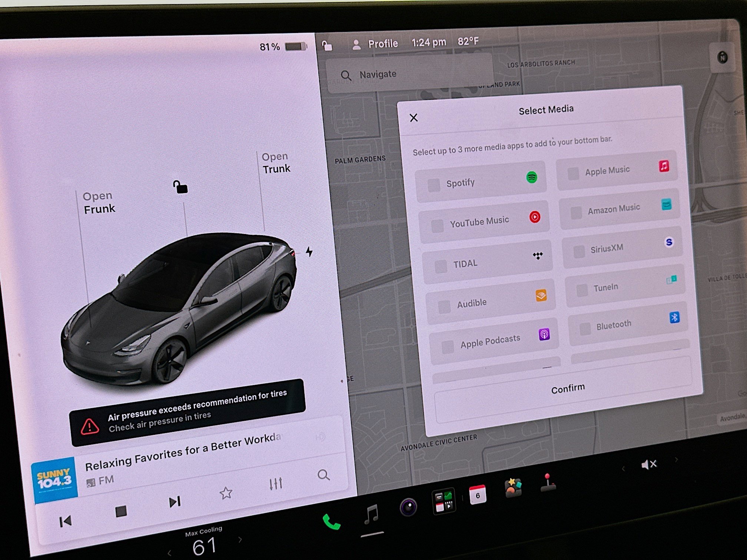
Task: Unmute the volume speaker icon
Action: click(649, 464)
